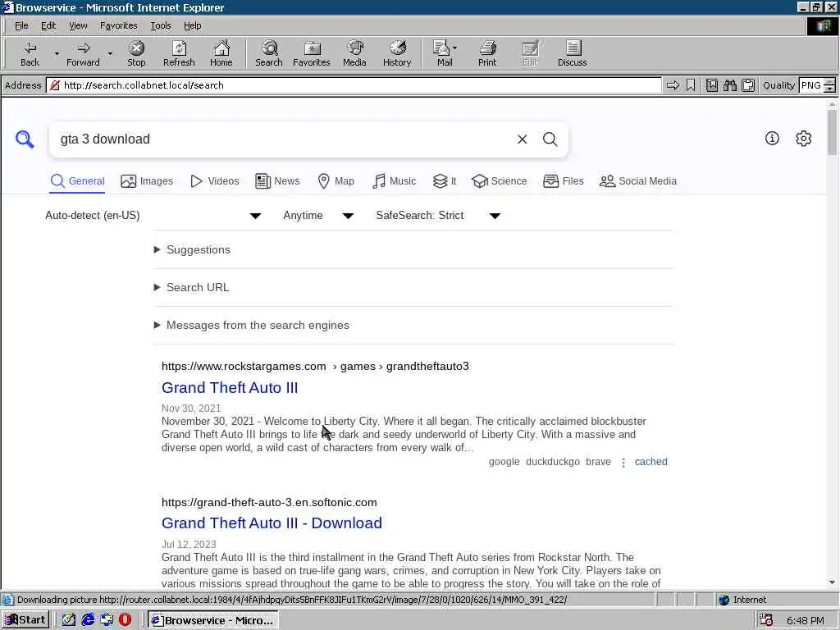Clear the search query with the X icon
840x630 pixels.
click(523, 139)
